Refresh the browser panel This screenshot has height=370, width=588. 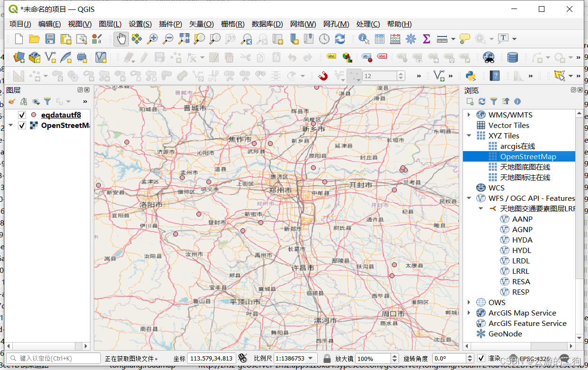[x=482, y=101]
